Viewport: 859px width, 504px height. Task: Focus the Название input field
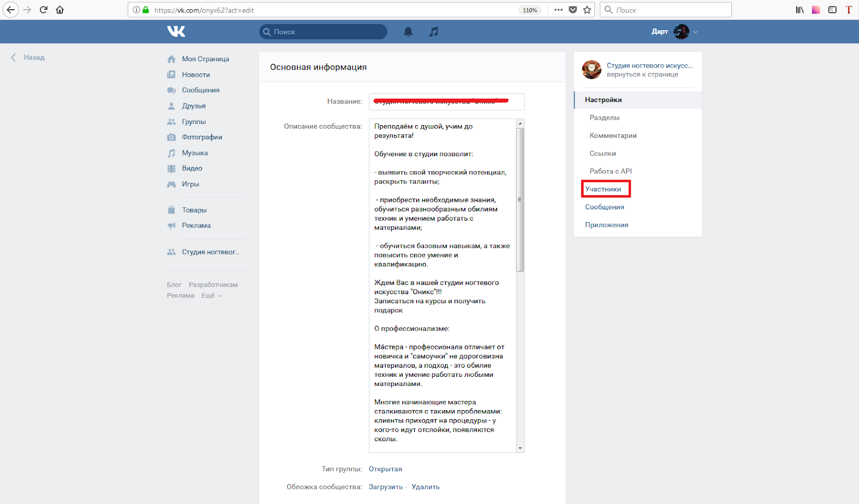[446, 101]
